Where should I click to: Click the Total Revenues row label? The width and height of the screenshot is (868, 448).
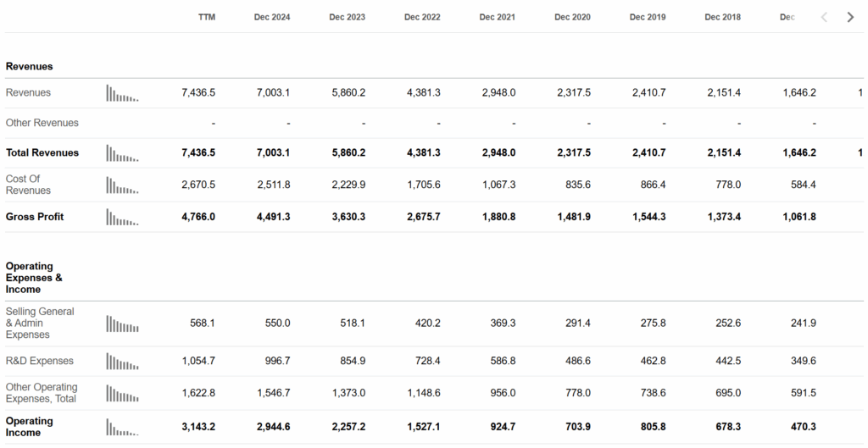42,152
